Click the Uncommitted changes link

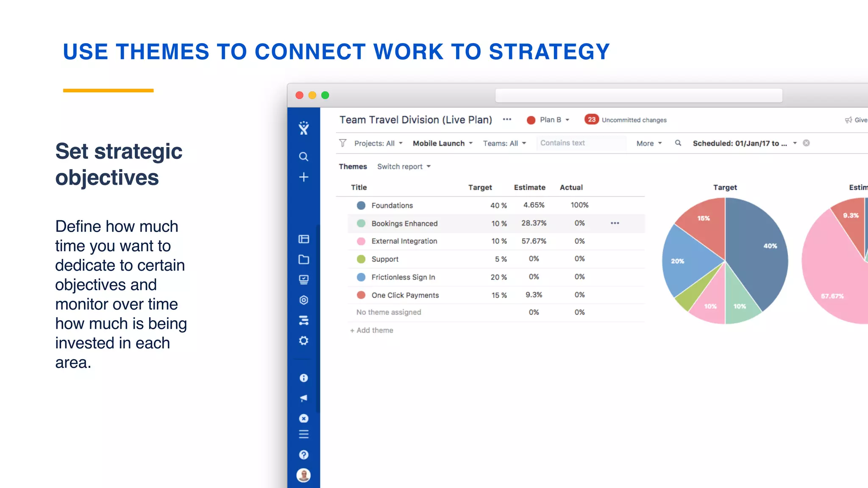click(634, 120)
